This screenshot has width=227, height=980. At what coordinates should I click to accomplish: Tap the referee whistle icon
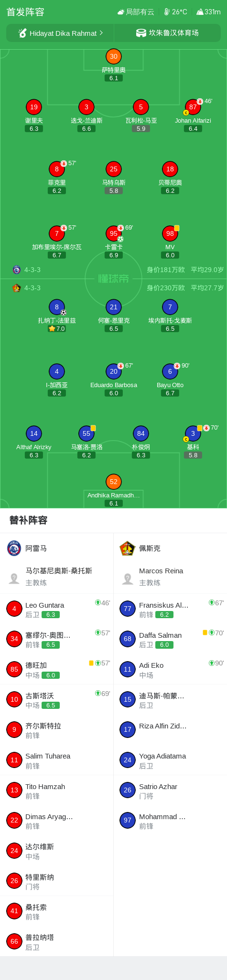[22, 33]
